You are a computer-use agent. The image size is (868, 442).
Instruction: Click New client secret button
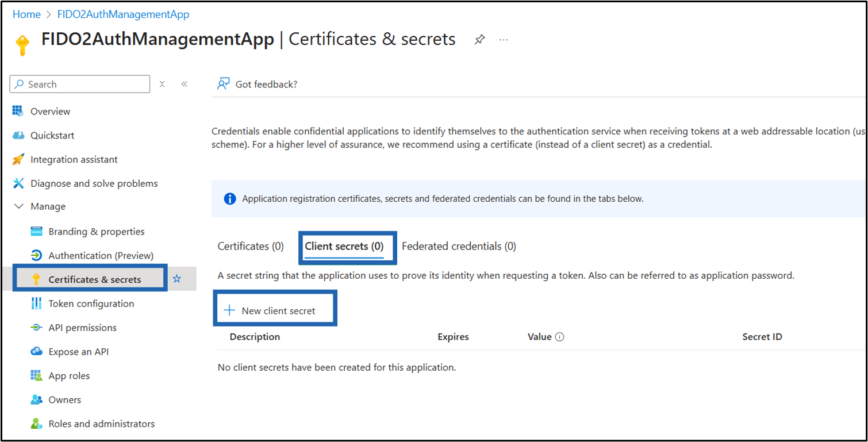pyautogui.click(x=270, y=310)
